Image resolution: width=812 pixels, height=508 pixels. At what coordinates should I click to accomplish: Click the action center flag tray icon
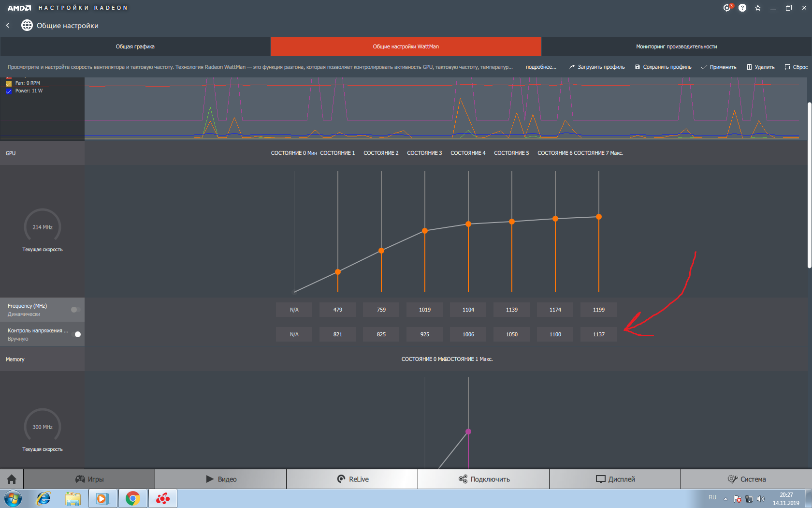tap(738, 499)
